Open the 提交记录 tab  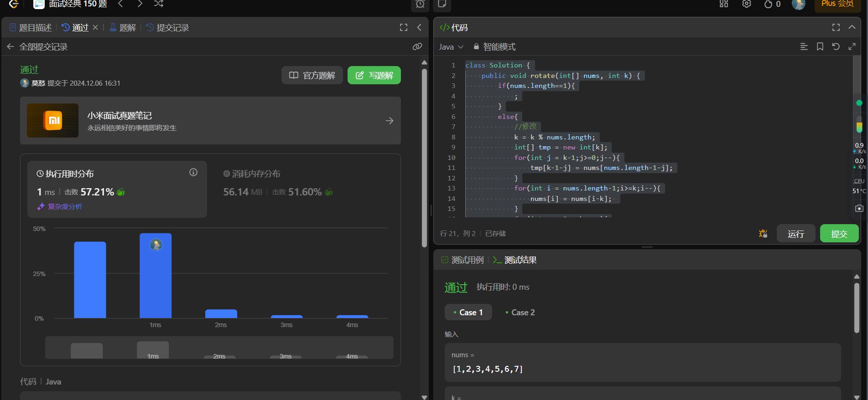167,28
